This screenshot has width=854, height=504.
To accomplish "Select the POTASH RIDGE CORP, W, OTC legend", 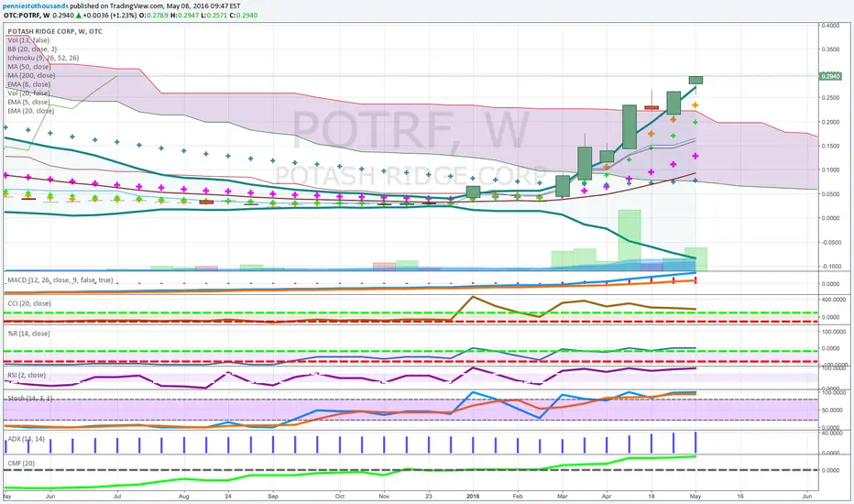I will coord(55,31).
